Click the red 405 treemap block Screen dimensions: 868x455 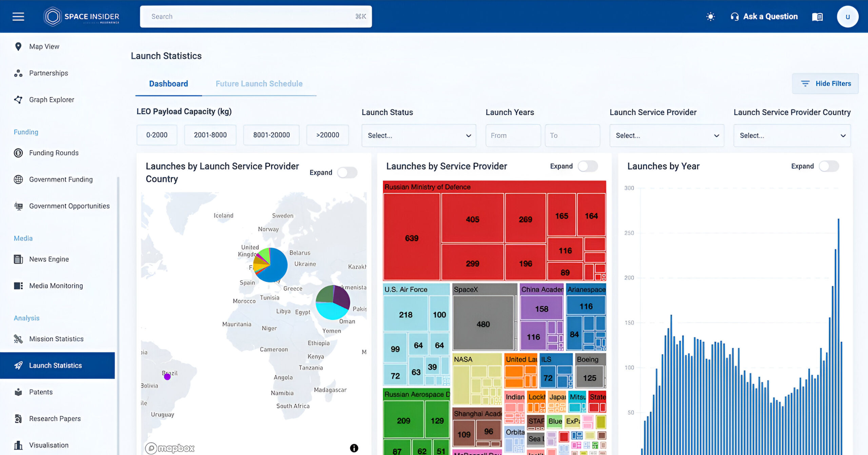click(x=472, y=218)
